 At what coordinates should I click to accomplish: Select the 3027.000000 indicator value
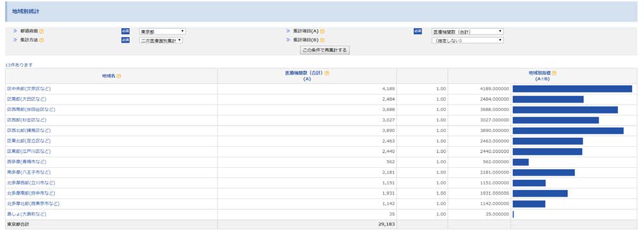click(494, 120)
